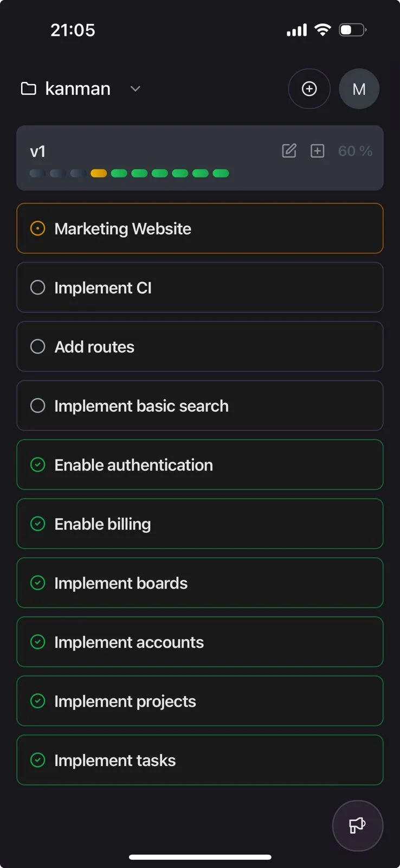This screenshot has height=868, width=400.
Task: Expand the Marketing Website task card
Action: pyautogui.click(x=200, y=228)
